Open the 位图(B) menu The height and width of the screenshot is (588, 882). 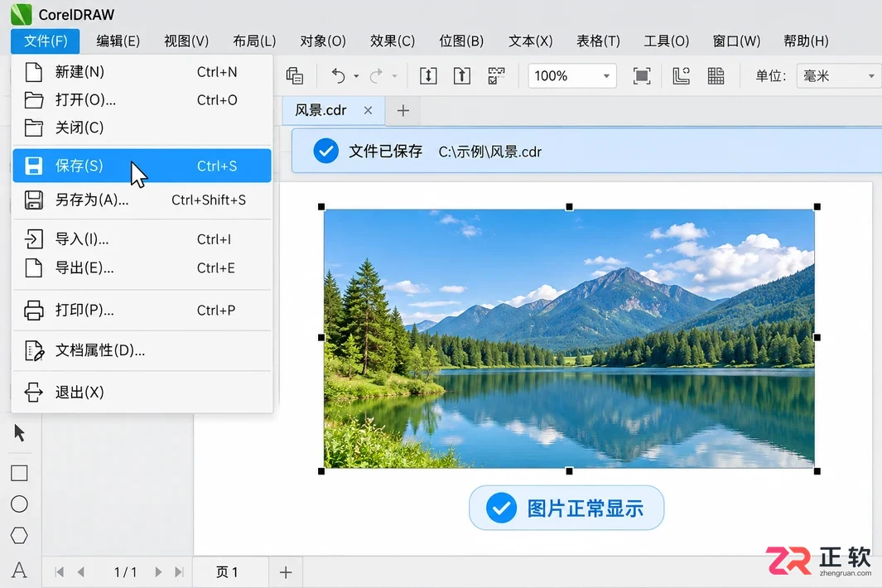coord(461,41)
